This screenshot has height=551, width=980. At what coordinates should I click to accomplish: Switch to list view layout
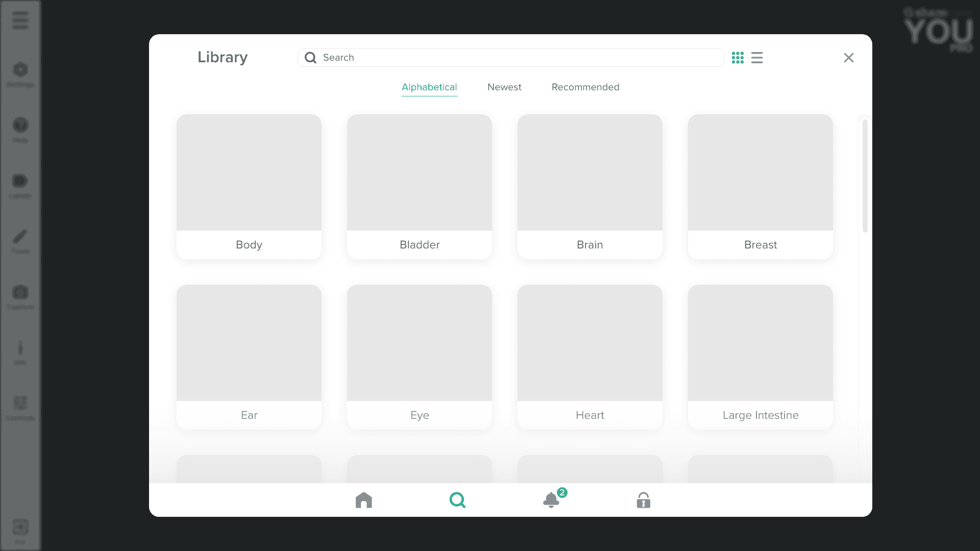point(757,58)
